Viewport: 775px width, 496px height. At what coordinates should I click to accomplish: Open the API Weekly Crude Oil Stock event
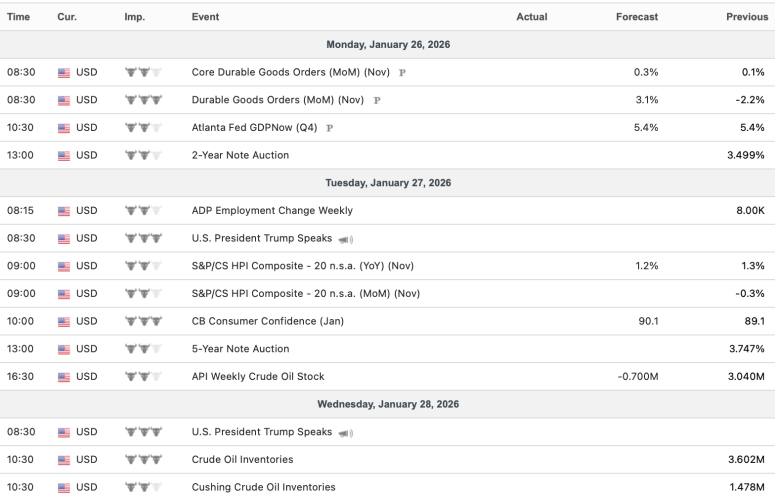click(x=258, y=376)
